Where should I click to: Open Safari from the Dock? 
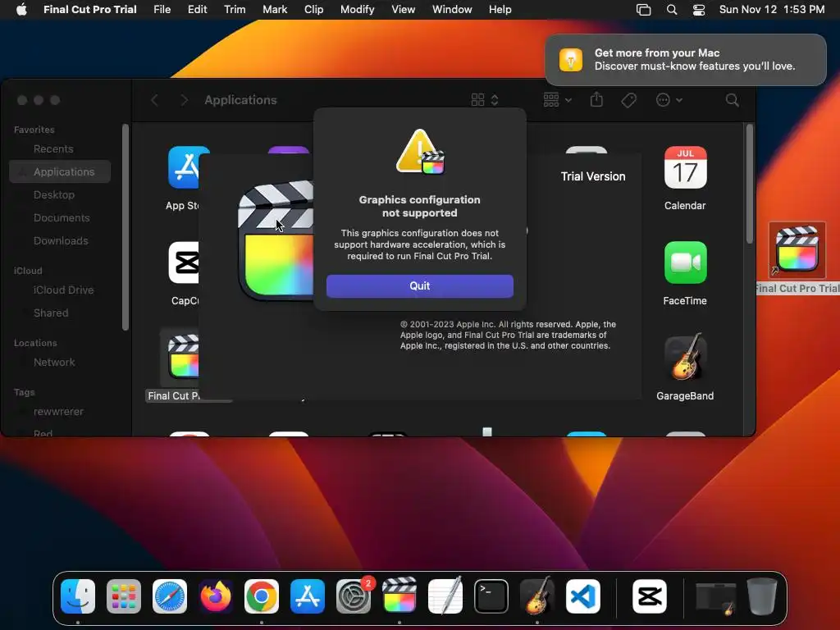170,596
